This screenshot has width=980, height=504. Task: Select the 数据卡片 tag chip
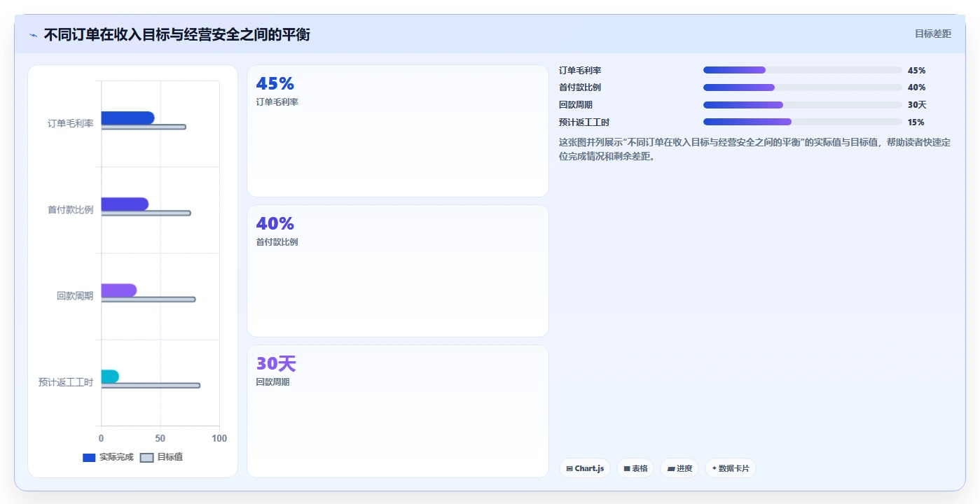pyautogui.click(x=731, y=468)
